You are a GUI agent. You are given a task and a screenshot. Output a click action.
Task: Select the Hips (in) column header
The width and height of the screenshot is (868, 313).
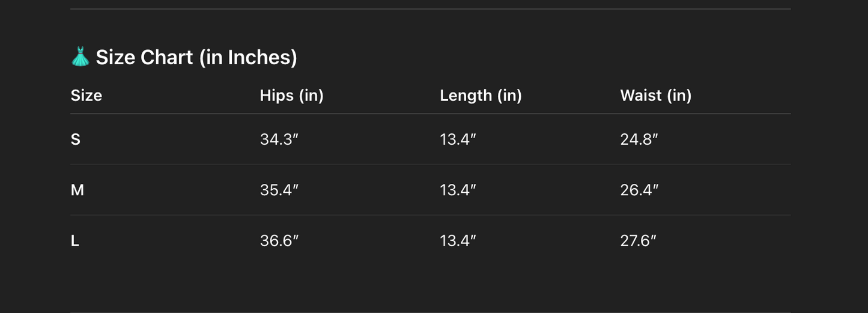[x=291, y=96]
